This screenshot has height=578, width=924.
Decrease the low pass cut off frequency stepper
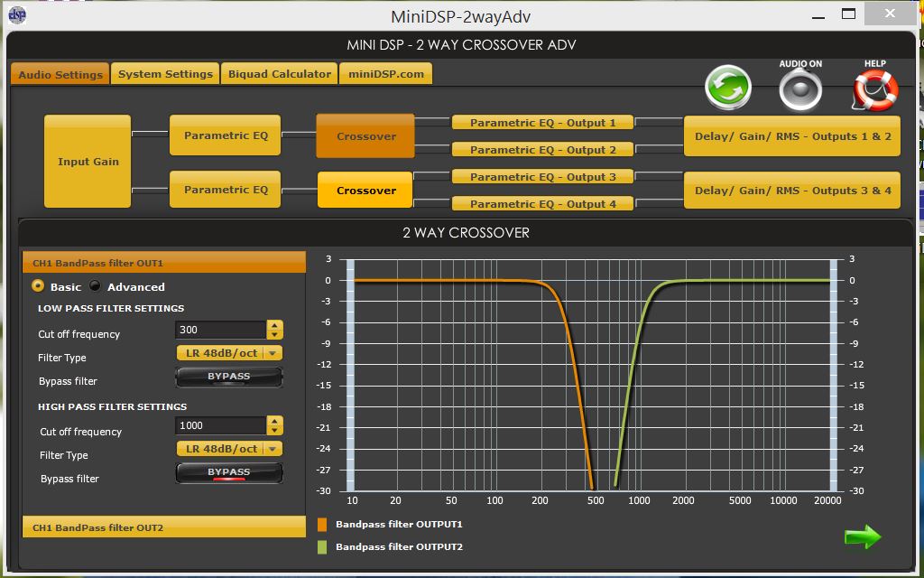274,334
